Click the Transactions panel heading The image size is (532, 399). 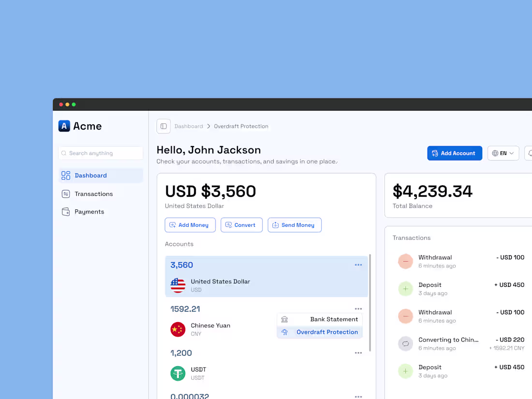click(412, 238)
